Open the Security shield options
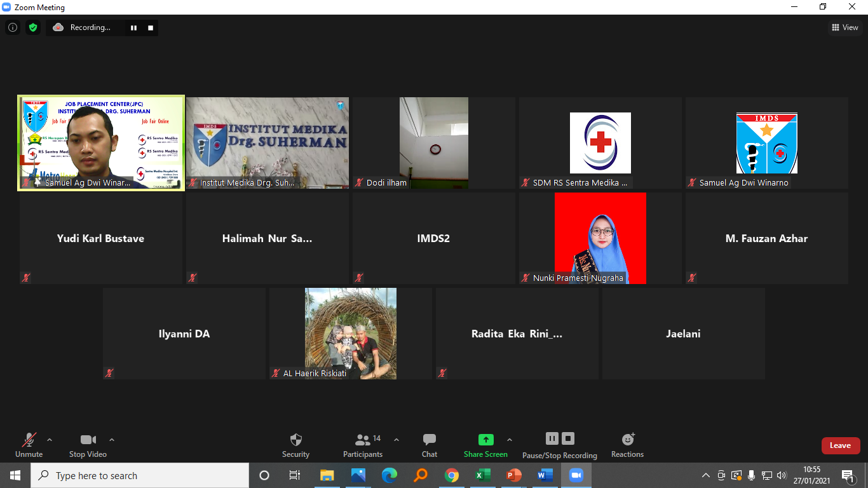This screenshot has width=868, height=488. pos(295,445)
